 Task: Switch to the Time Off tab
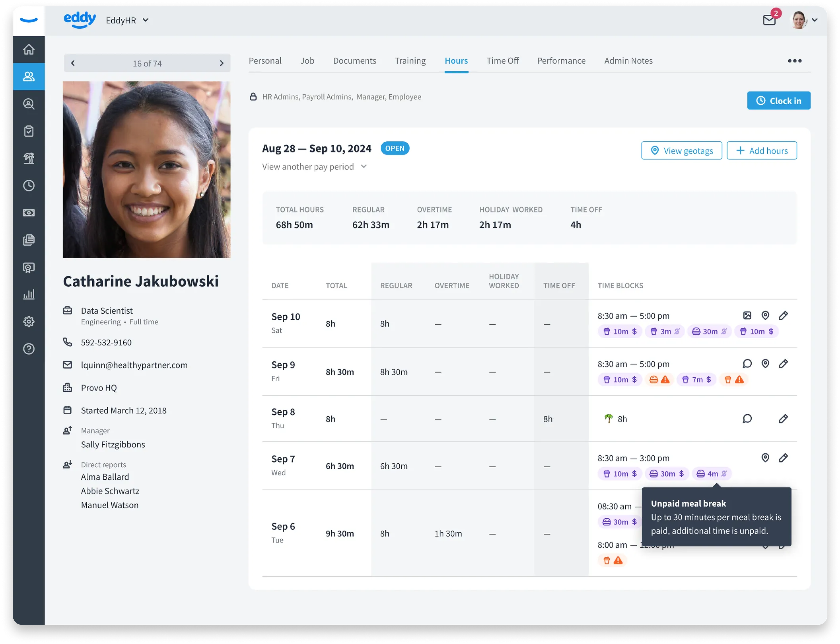coord(502,61)
